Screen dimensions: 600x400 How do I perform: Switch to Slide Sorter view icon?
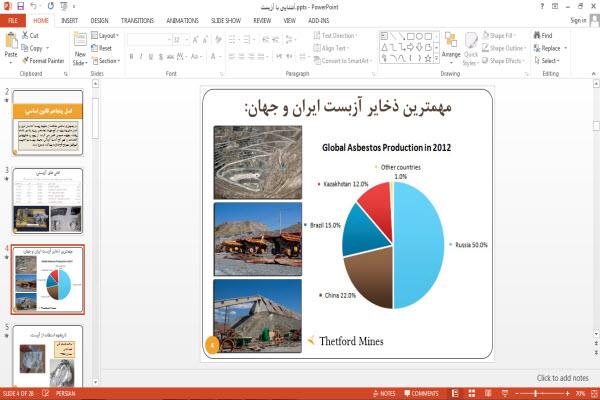[x=472, y=393]
